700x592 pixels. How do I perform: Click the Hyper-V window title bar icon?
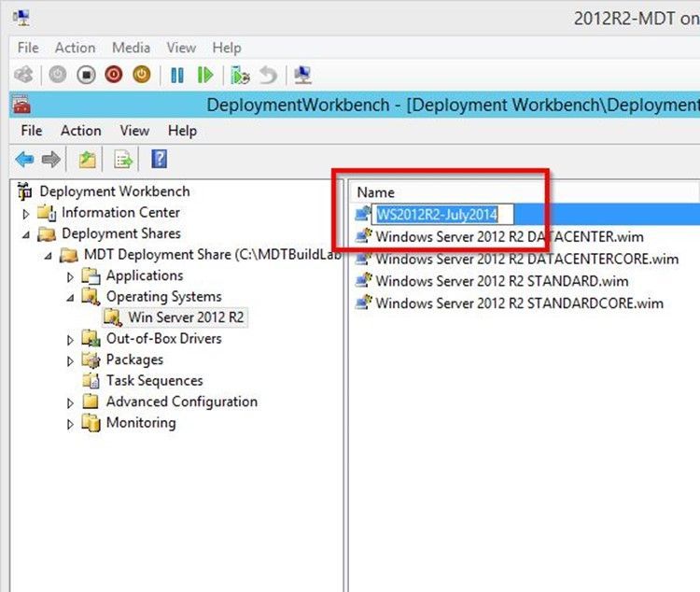pyautogui.click(x=21, y=18)
